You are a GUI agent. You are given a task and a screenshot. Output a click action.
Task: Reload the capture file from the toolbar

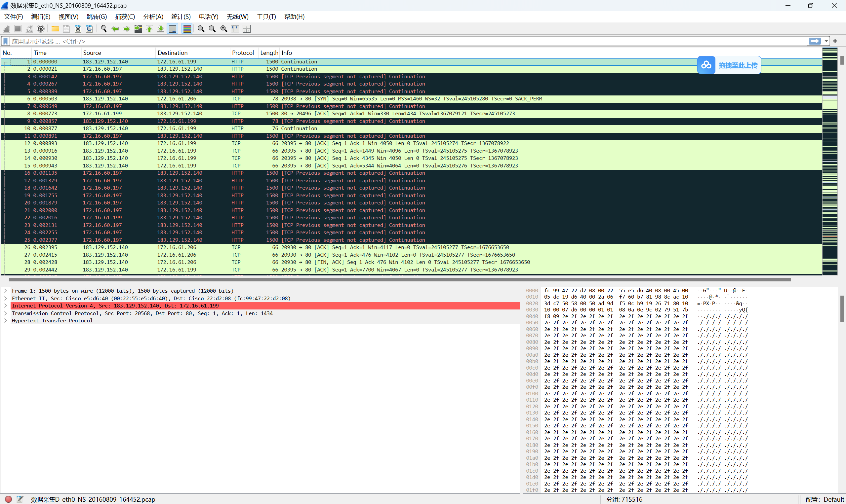pos(89,29)
